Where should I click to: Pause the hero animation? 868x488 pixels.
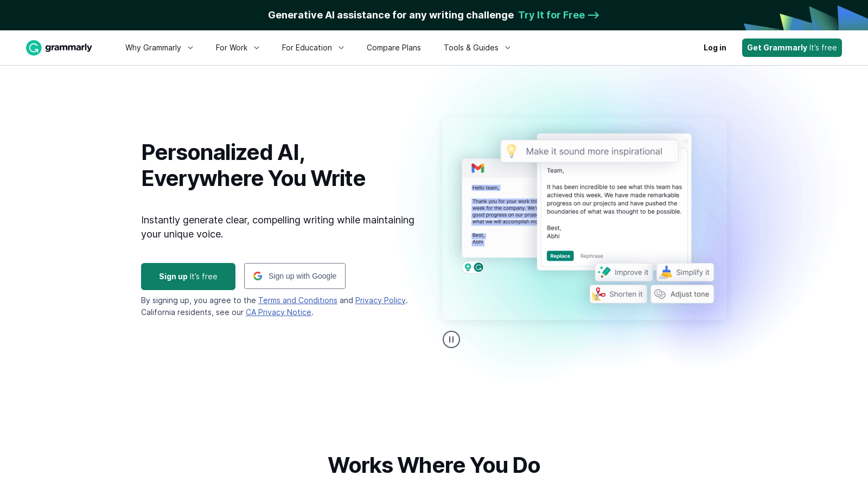451,339
